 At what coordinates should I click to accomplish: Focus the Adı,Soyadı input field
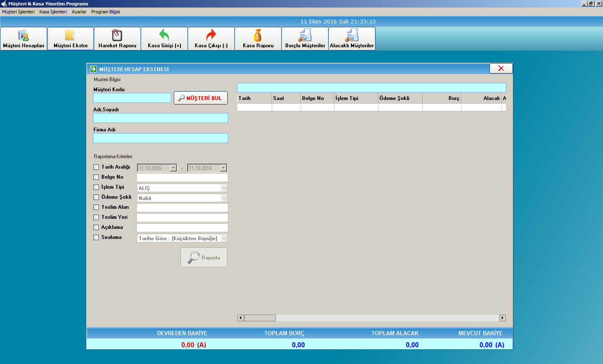point(160,118)
